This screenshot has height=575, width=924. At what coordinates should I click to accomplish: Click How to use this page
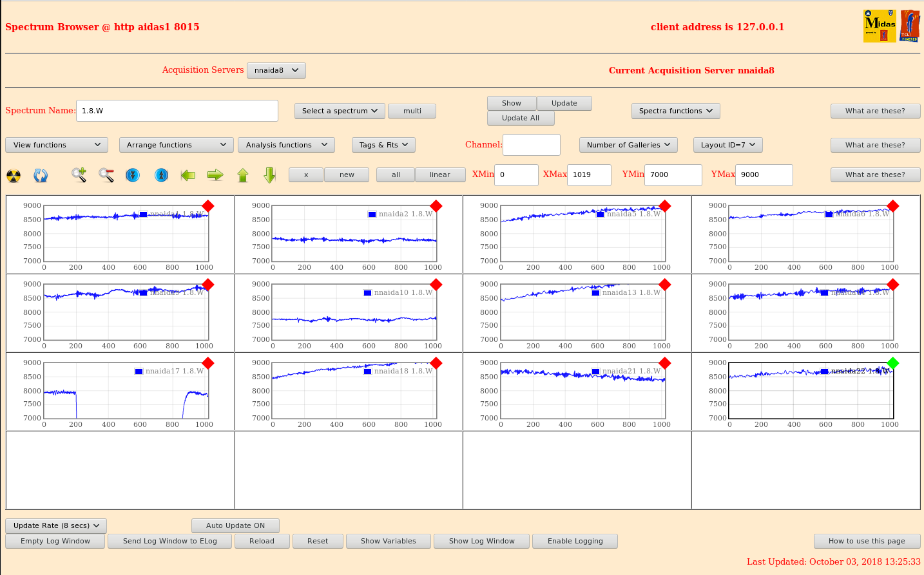click(x=867, y=541)
